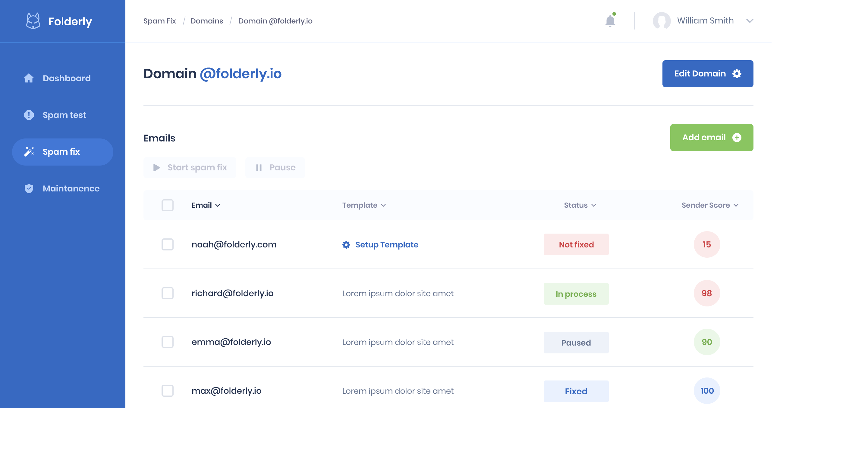The height and width of the screenshot is (475, 868).
Task: Click the Dashboard home icon
Action: 29,78
